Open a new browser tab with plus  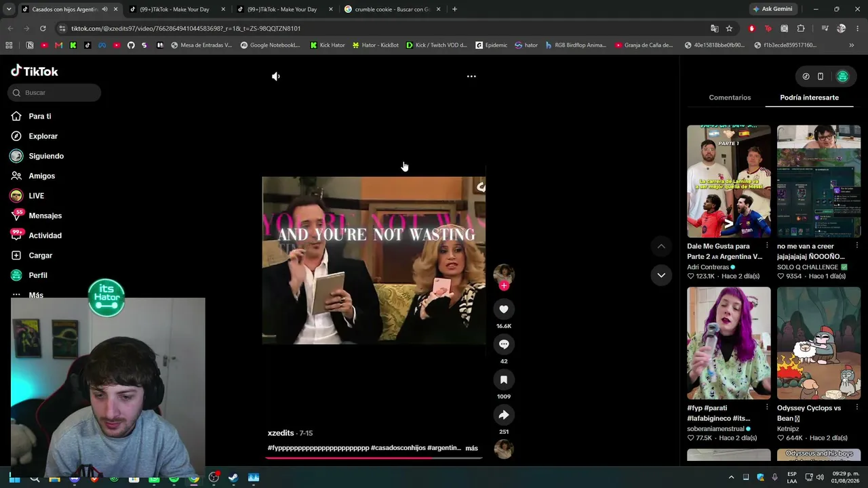(454, 9)
